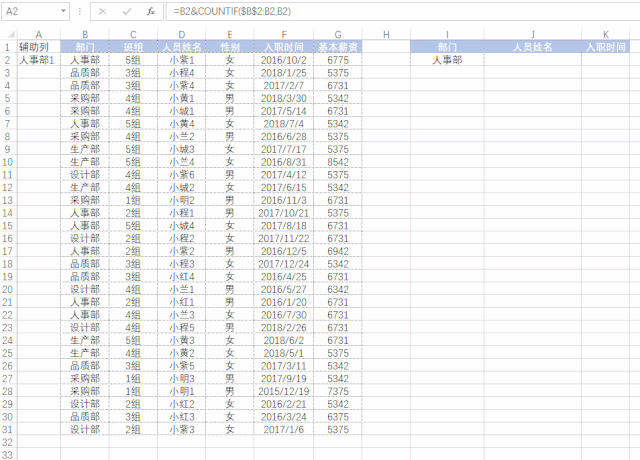This screenshot has width=640, height=460.
Task: Click name cell 小紫6
Action: pos(182,175)
